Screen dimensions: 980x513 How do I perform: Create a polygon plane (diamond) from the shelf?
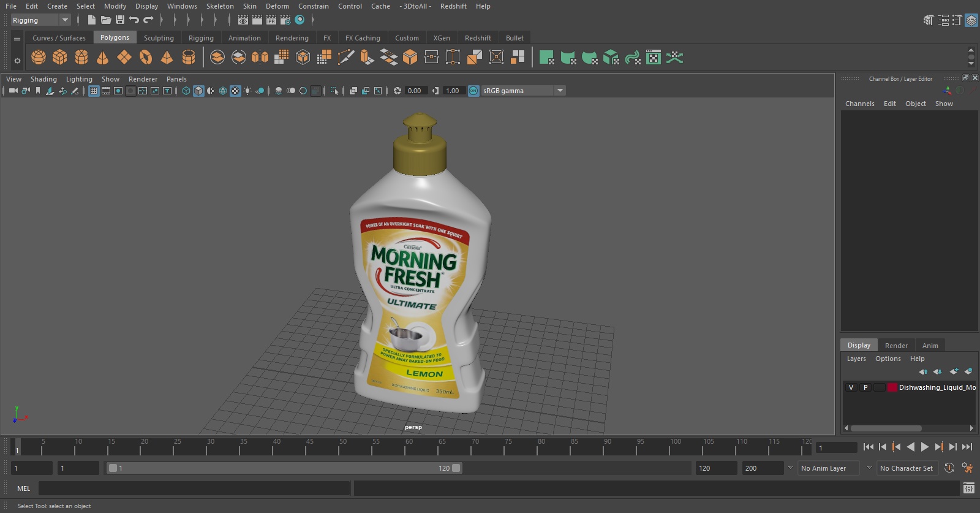click(x=124, y=58)
